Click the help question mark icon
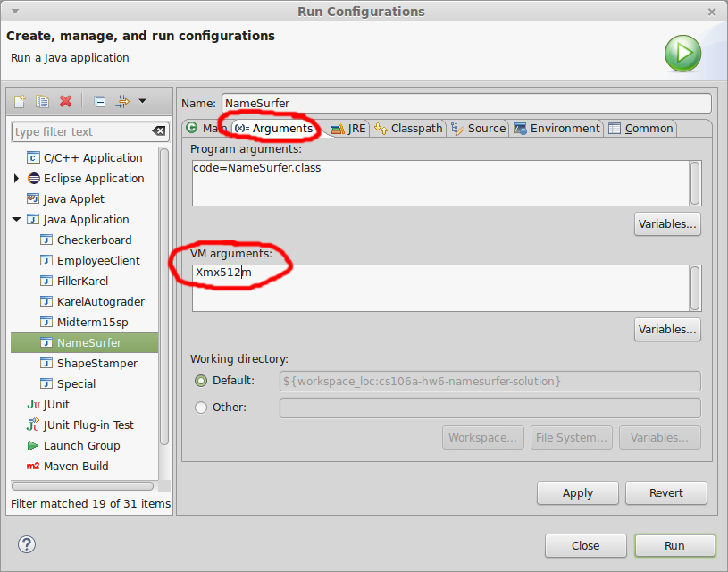The image size is (728, 572). tap(27, 544)
